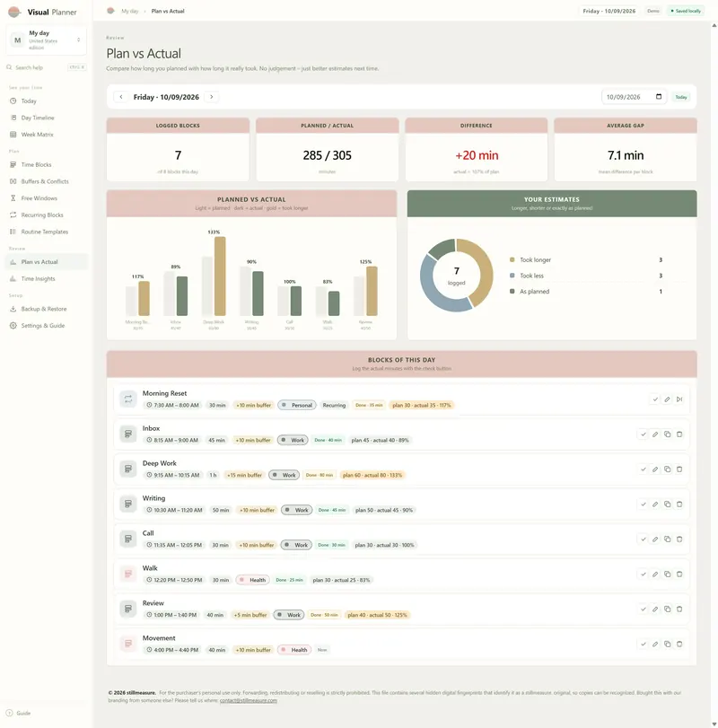This screenshot has height=728, width=718.
Task: Click the Took less legend swatch
Action: (512, 276)
